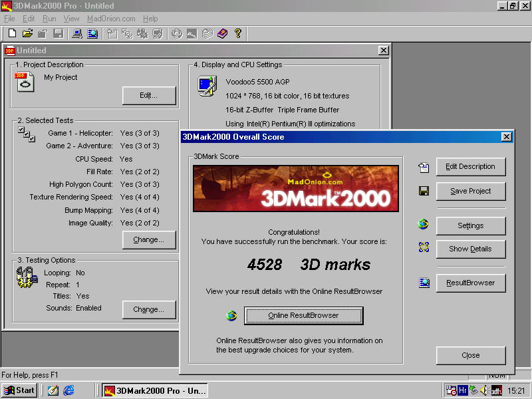Click Change... under Selected Tests

(149, 240)
